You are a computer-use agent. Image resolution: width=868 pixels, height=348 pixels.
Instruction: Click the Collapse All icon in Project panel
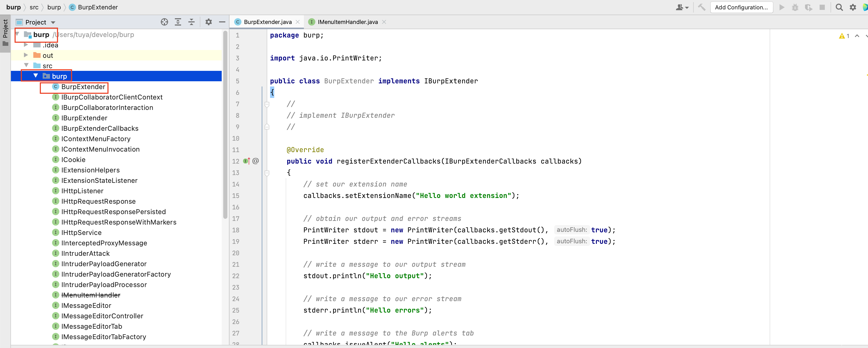pos(192,22)
